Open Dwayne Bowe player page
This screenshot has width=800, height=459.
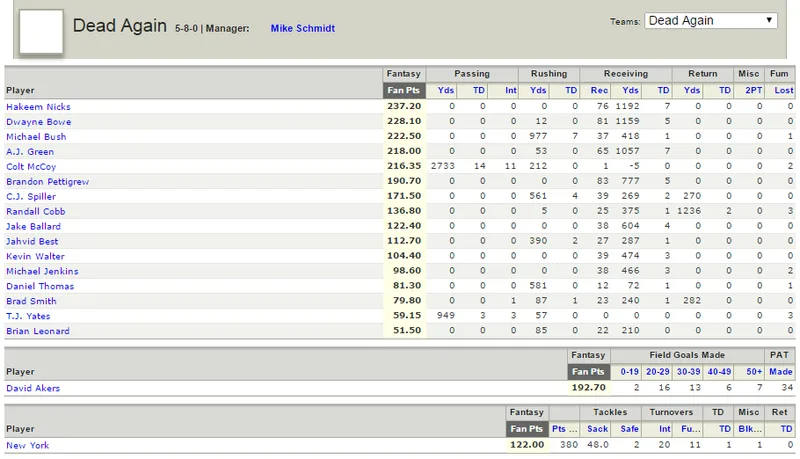(x=39, y=122)
